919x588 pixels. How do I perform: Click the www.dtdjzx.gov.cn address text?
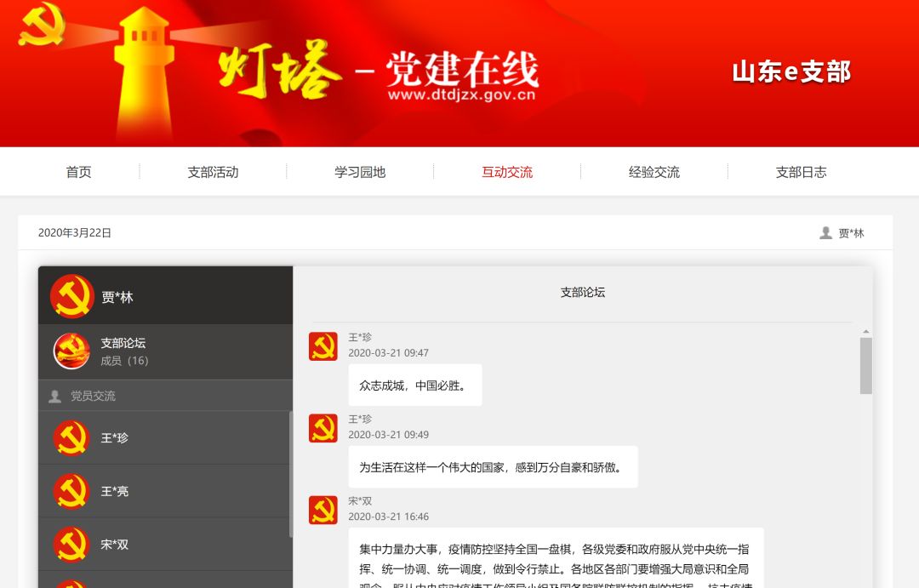(461, 94)
